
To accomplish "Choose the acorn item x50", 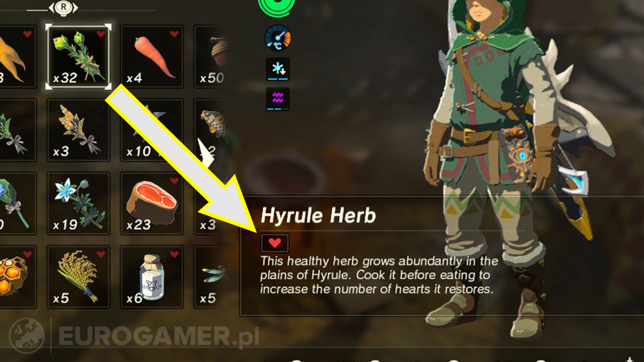I will [211, 56].
